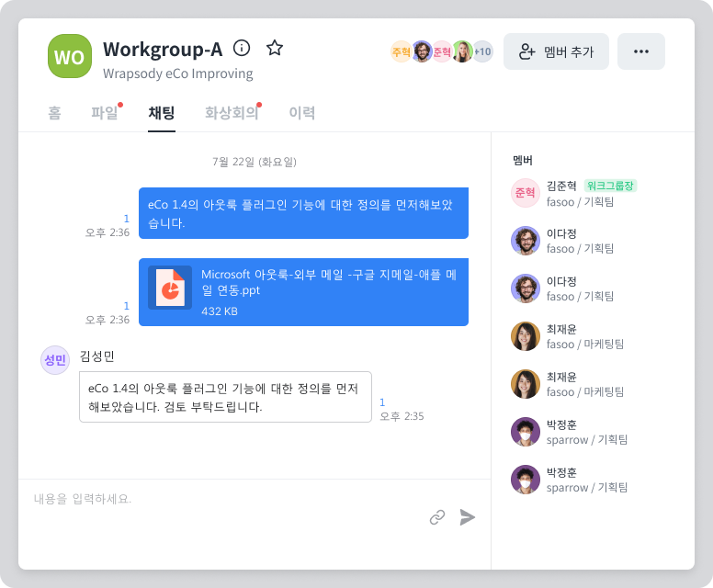This screenshot has height=588, width=713.
Task: Show the +10 additional members
Action: pyautogui.click(x=482, y=51)
